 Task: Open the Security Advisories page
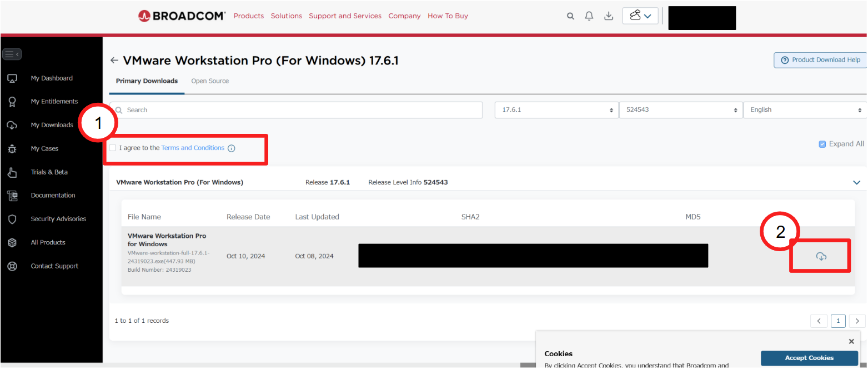[58, 218]
